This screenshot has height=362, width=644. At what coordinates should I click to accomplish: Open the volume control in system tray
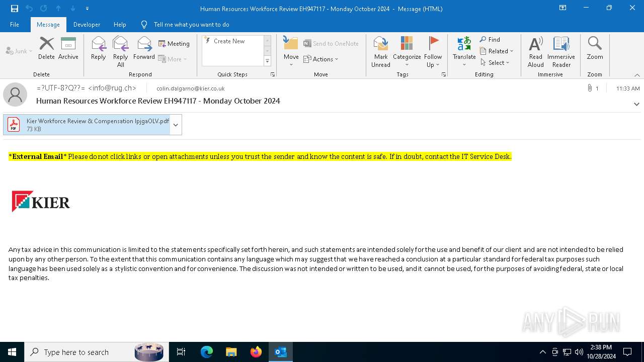click(579, 352)
